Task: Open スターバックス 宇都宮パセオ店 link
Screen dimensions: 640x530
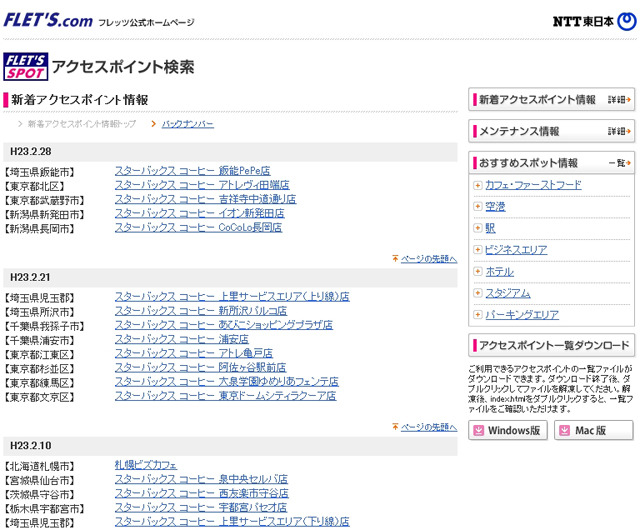Action: (201, 508)
